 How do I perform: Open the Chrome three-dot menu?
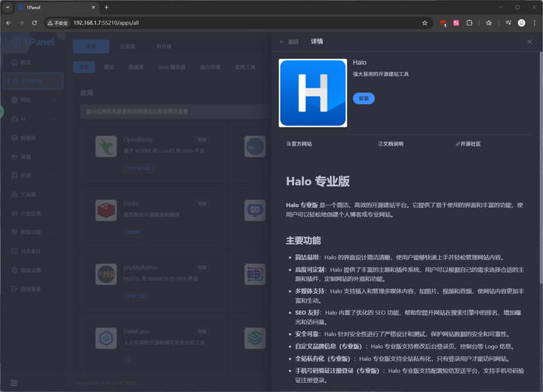coord(535,23)
